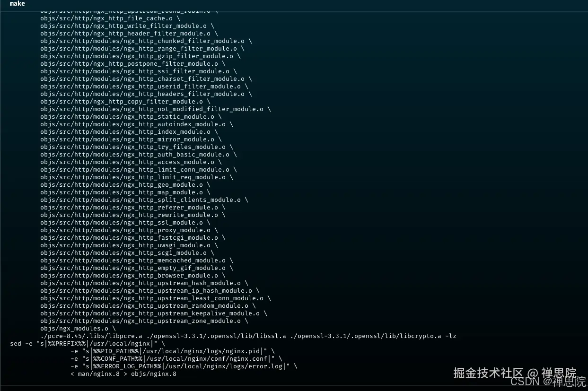Click the %%ERROR_LOG_PATH%% error.log line

[x=184, y=366]
